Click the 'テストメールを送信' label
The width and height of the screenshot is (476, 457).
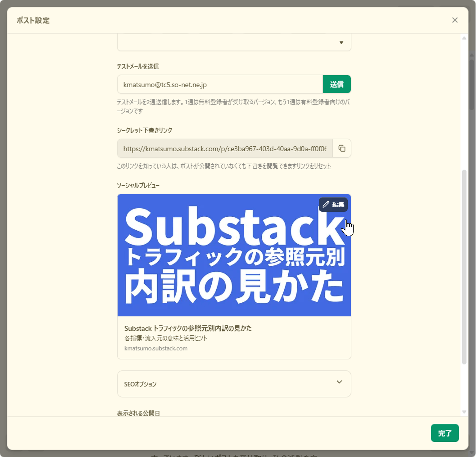138,67
